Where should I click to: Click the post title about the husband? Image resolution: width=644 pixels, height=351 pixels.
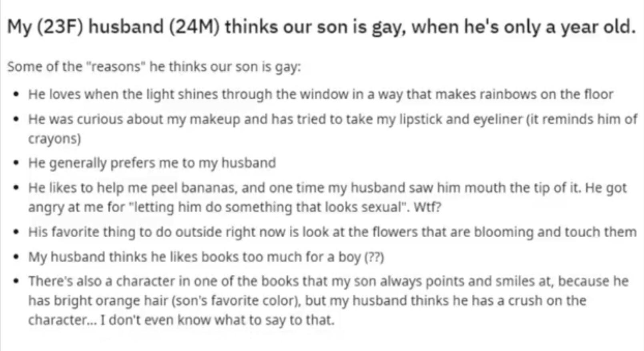[x=321, y=27]
